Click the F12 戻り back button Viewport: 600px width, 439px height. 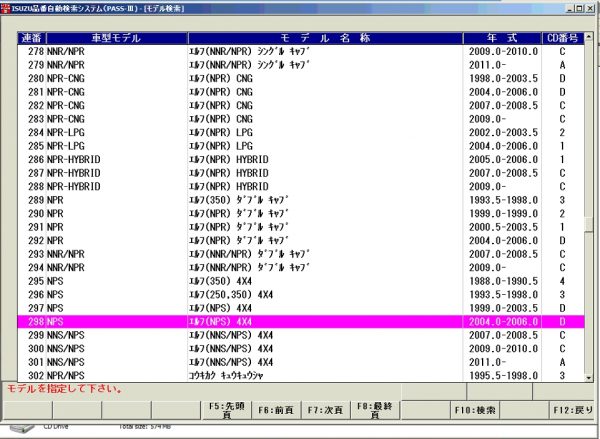click(x=573, y=410)
